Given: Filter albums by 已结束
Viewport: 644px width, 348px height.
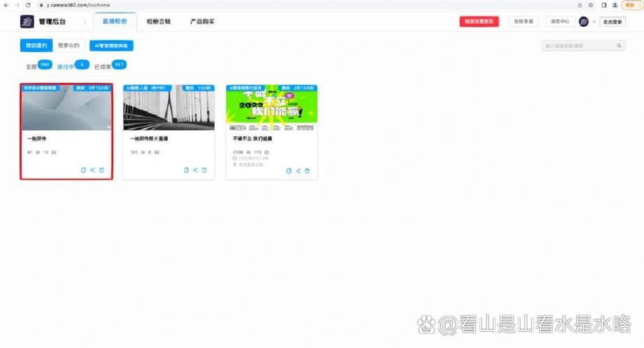Looking at the screenshot, I should (x=102, y=67).
